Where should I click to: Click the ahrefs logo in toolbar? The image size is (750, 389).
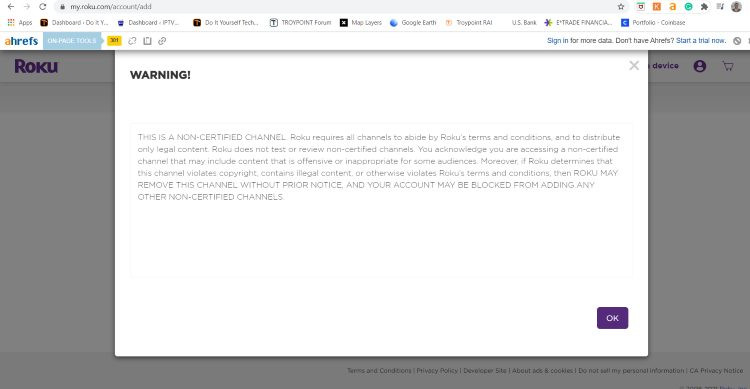coord(21,41)
